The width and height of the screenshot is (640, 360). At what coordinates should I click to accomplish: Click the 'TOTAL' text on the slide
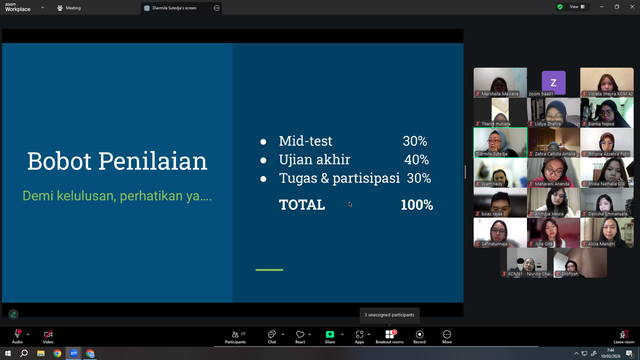point(302,205)
